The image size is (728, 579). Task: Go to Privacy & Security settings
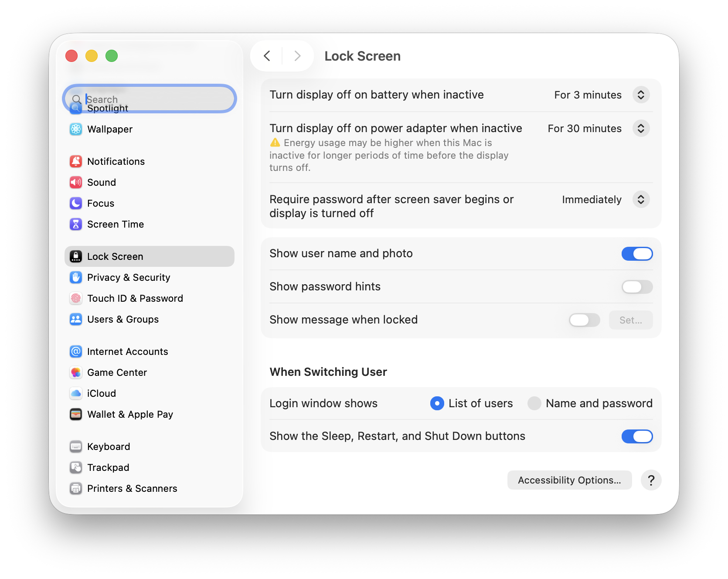129,277
